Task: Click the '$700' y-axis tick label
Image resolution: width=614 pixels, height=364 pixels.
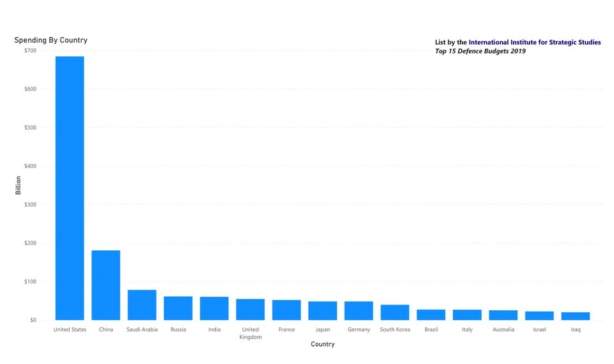Action: 30,51
